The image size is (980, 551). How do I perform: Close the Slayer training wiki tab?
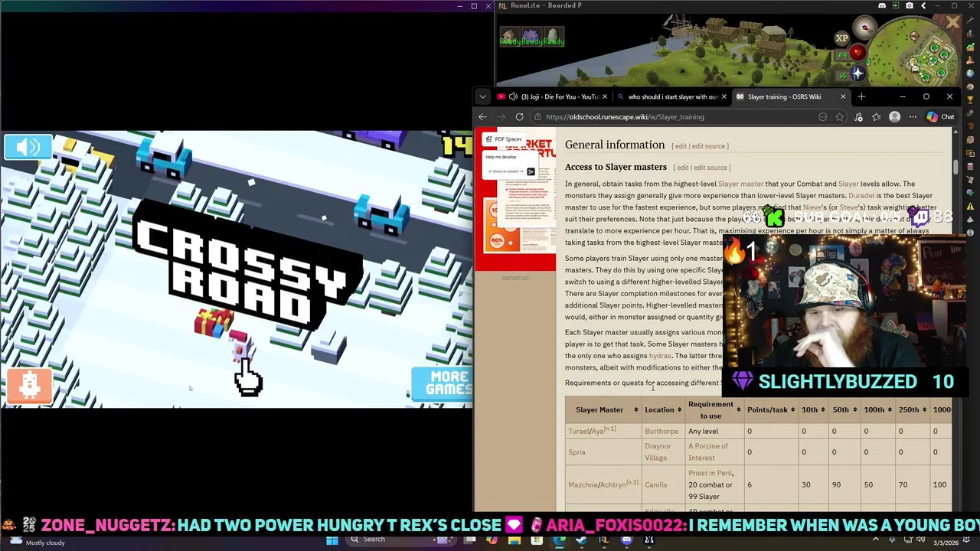843,96
